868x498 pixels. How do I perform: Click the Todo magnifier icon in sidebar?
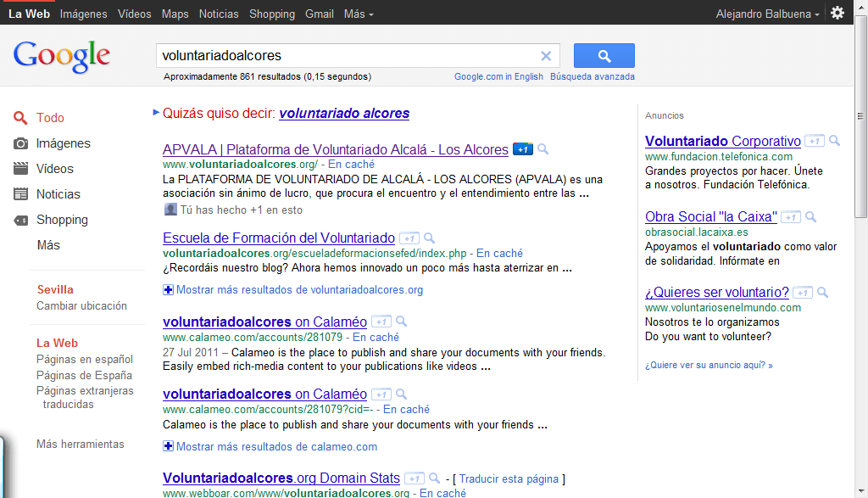point(20,117)
